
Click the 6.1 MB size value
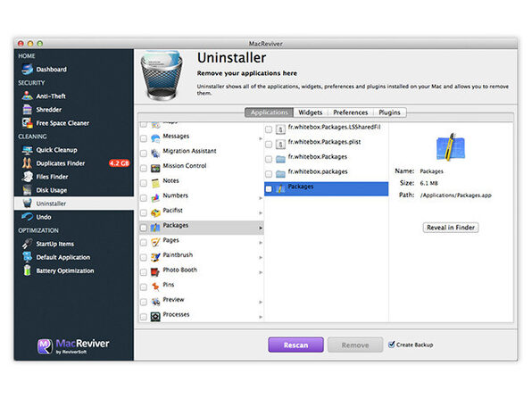click(428, 183)
